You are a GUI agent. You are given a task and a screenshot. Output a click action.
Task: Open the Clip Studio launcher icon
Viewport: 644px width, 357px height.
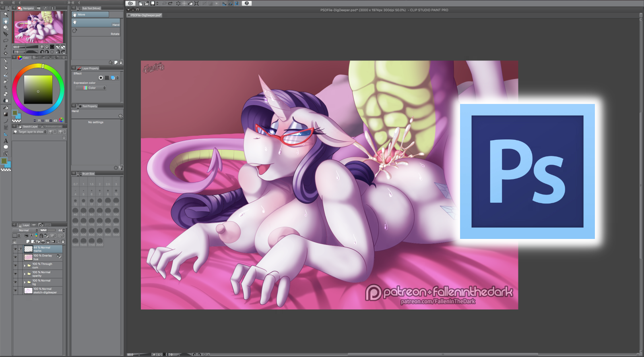pos(130,3)
